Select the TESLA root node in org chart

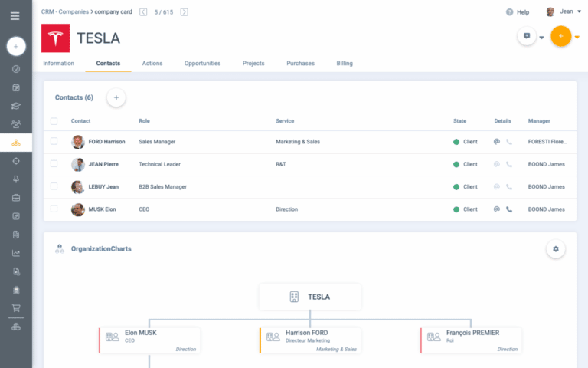point(310,297)
